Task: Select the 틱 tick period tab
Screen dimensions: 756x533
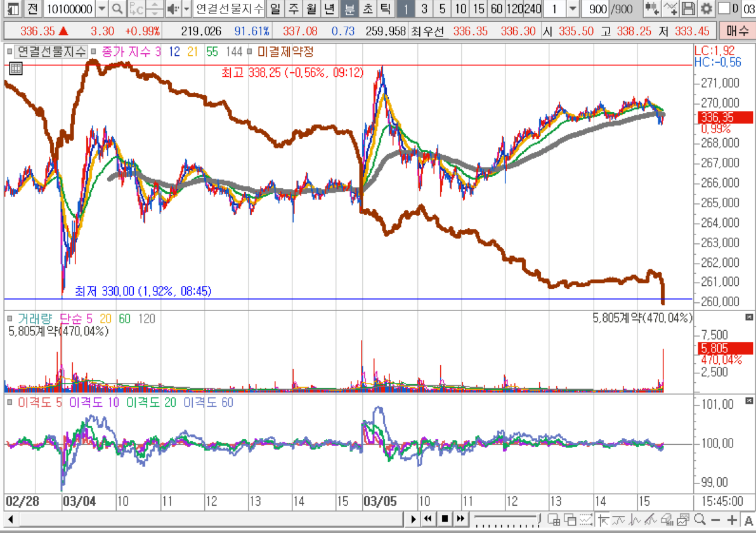Action: (384, 9)
